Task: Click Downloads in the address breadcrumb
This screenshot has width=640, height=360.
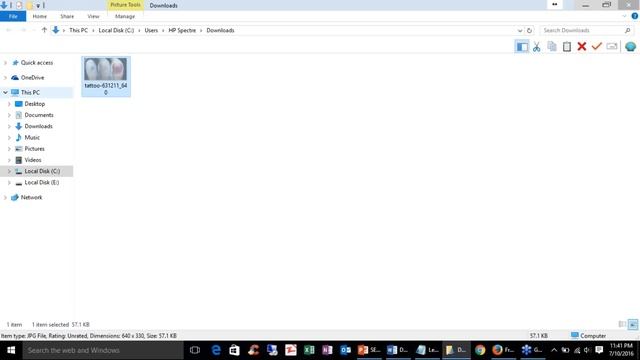Action: click(220, 30)
